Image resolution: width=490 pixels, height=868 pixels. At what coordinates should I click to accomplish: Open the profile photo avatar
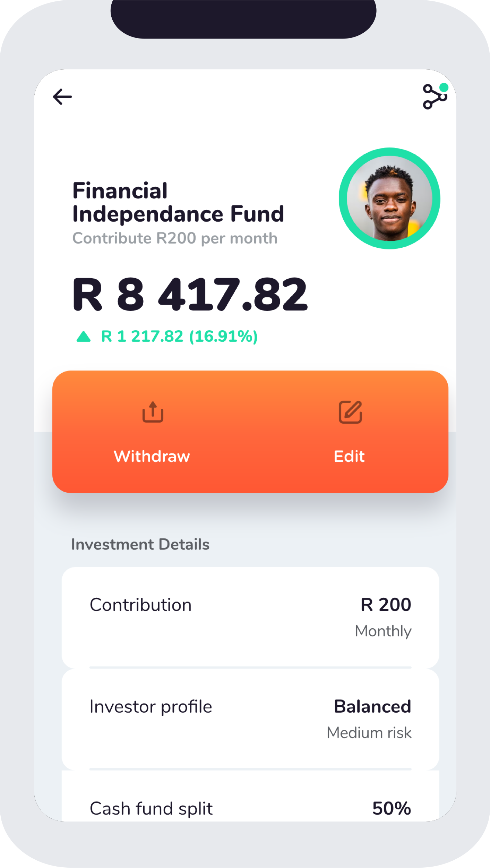point(389,198)
